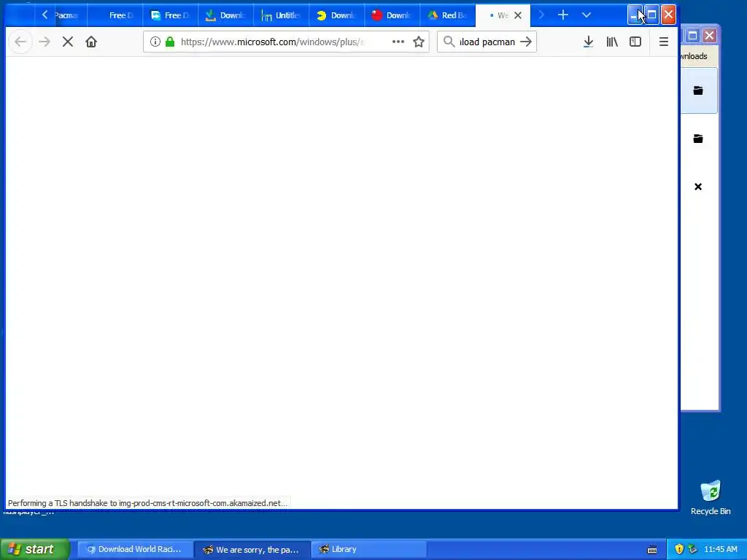Submit search with the arrow button

tap(526, 42)
